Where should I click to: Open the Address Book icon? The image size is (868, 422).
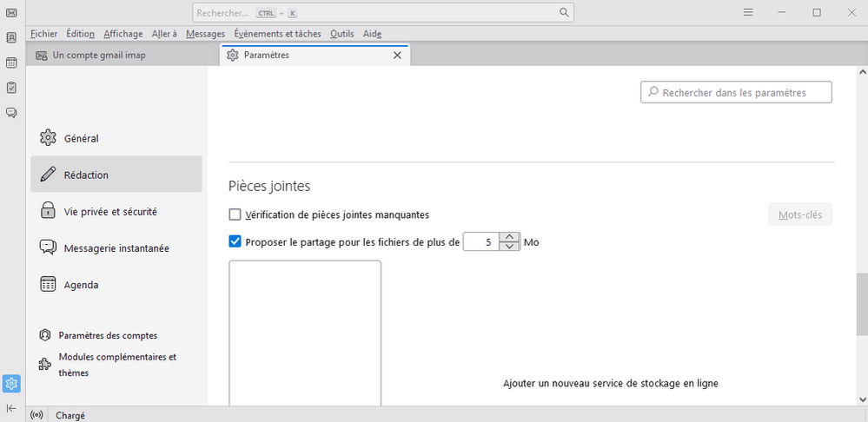[11, 37]
